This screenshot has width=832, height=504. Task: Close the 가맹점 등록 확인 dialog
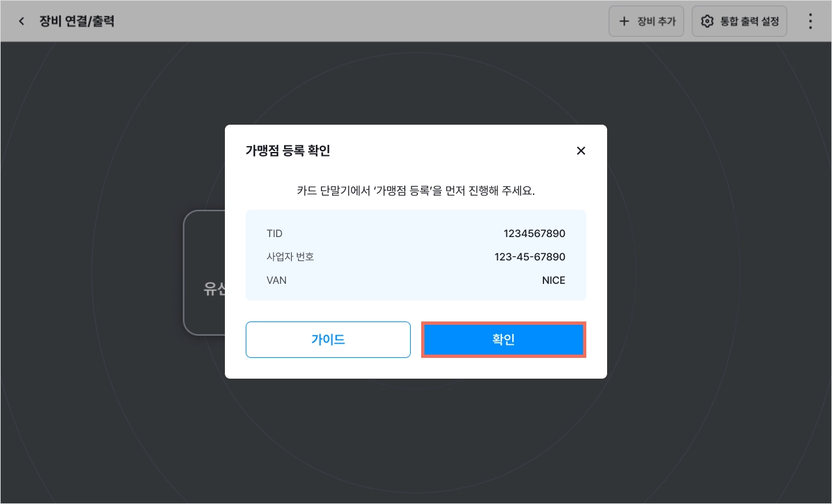[x=581, y=151]
